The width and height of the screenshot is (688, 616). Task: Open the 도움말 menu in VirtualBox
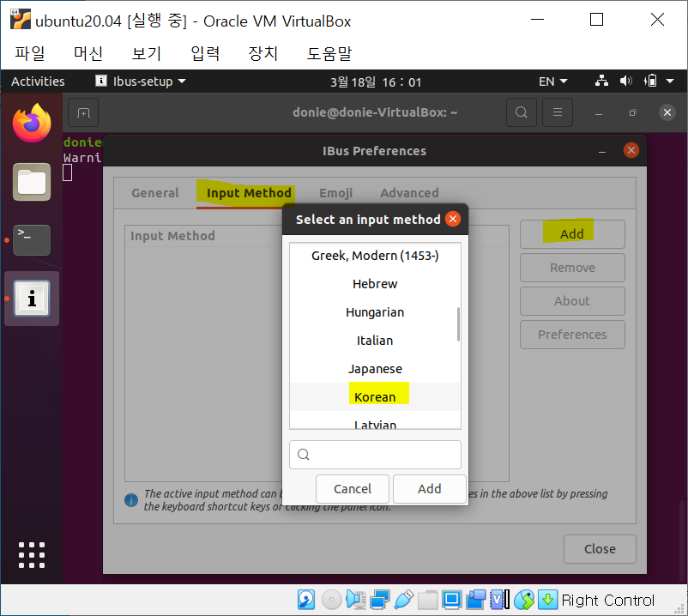329,53
